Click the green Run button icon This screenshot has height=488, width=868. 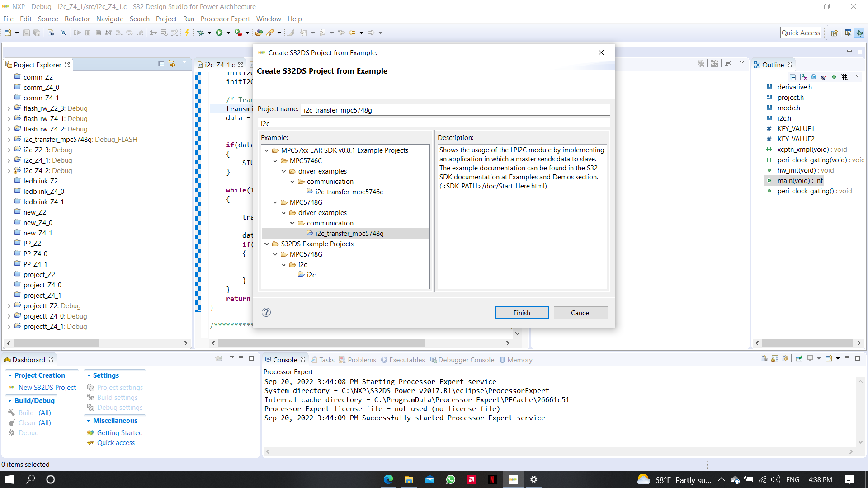tap(219, 33)
